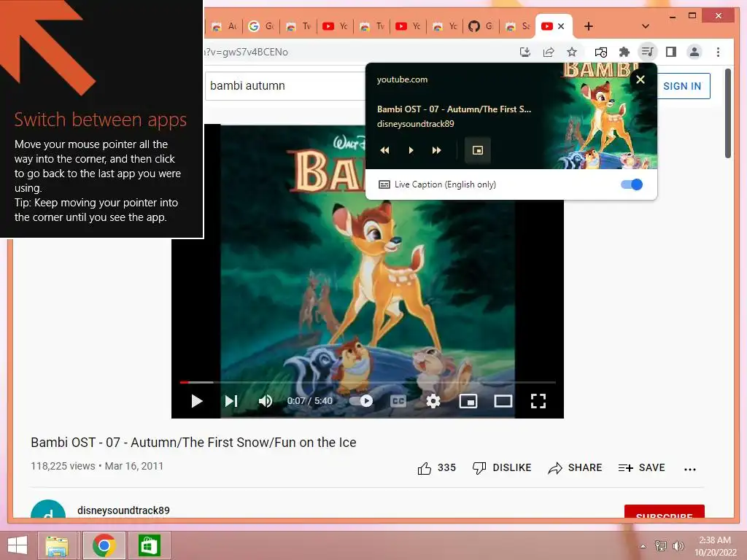Click the red SUBSCRIBE button
Viewport: 747px width, 560px height.
point(664,512)
